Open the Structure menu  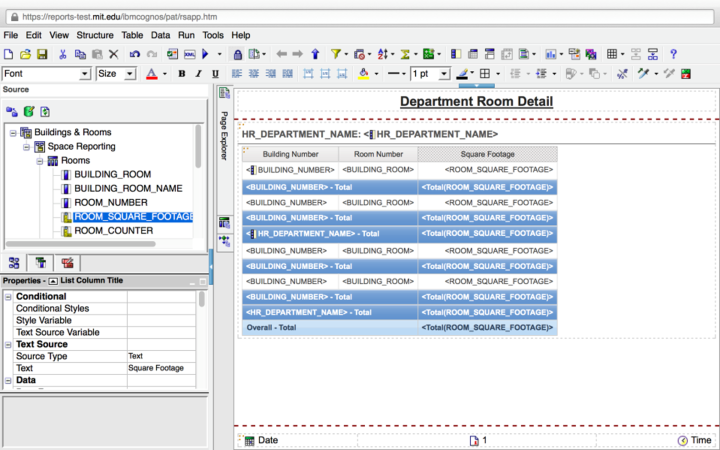95,35
